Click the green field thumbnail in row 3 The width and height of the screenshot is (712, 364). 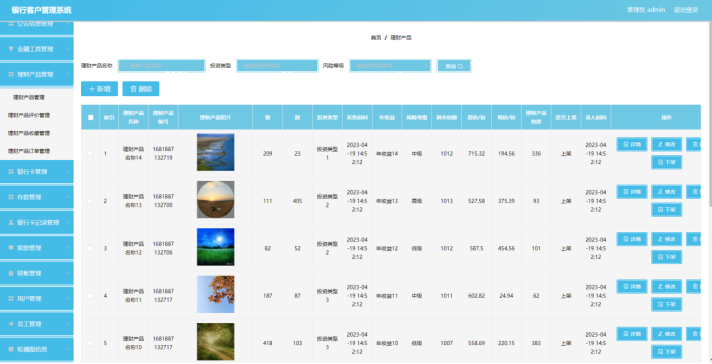point(216,247)
